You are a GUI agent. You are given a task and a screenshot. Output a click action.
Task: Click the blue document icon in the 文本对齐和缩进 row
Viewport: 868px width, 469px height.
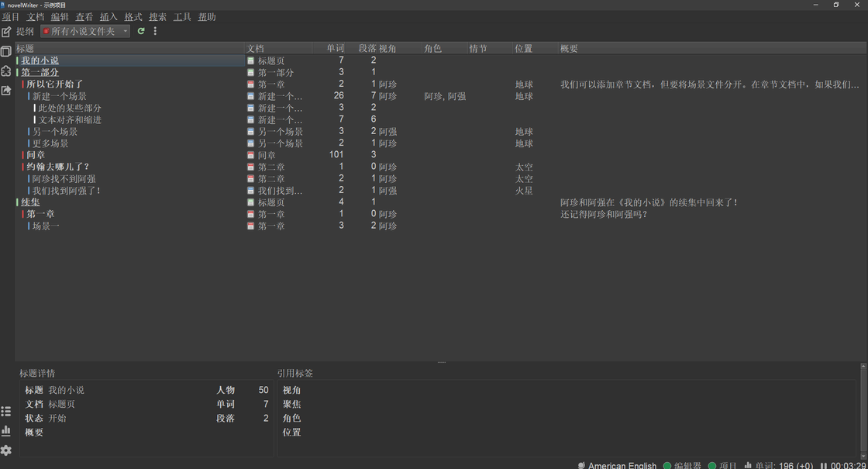[x=251, y=119]
